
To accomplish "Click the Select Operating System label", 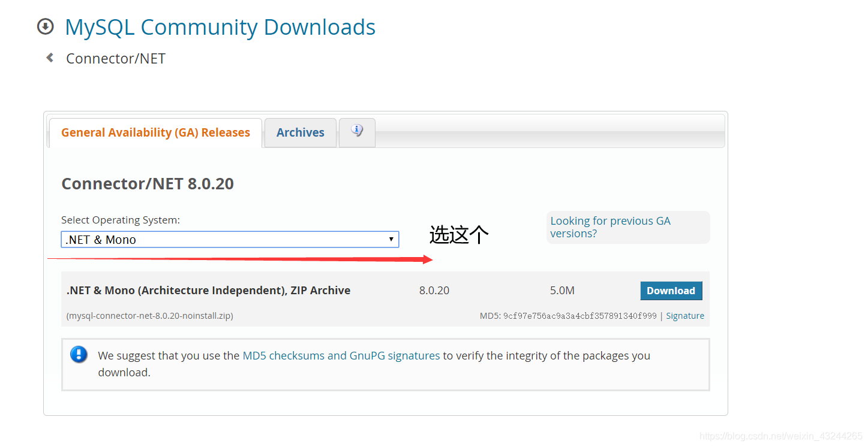I will pyautogui.click(x=121, y=220).
